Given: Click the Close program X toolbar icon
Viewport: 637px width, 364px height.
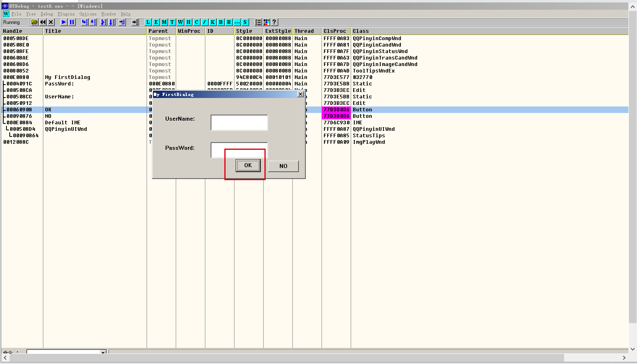Looking at the screenshot, I should [x=51, y=22].
